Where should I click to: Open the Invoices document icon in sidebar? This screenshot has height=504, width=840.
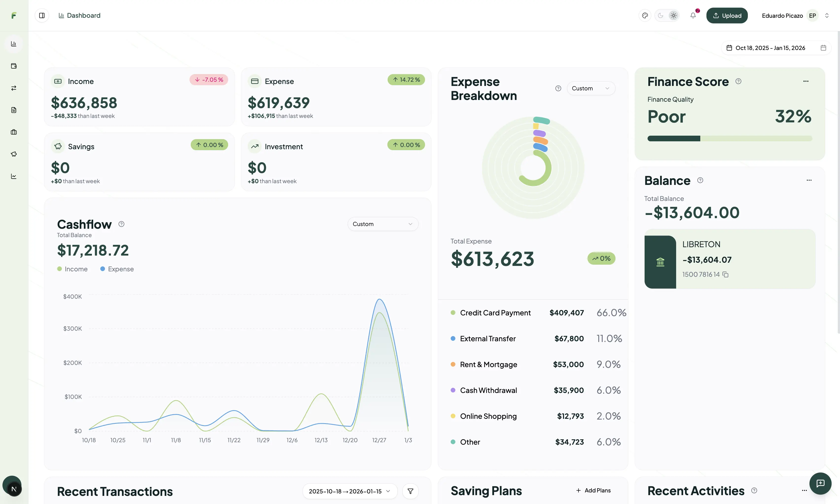coord(14,110)
